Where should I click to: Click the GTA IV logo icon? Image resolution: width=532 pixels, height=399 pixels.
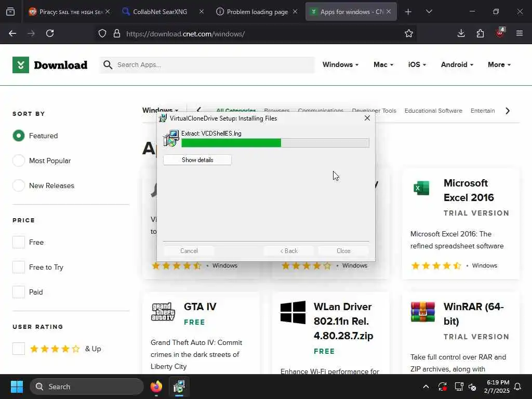163,312
